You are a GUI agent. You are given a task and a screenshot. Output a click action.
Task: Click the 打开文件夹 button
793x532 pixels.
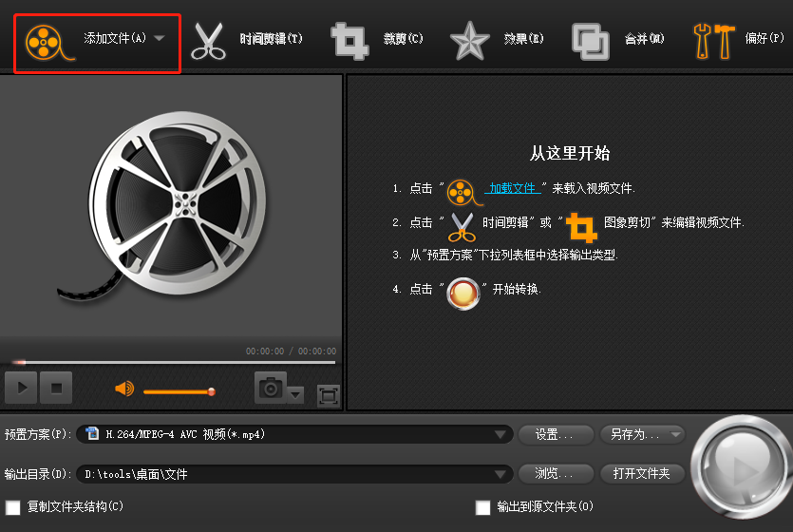point(642,473)
